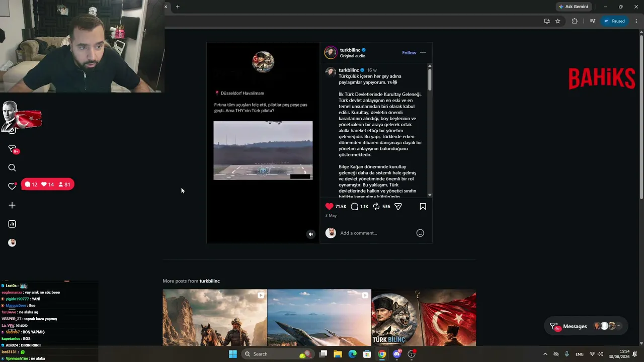Open the media controls icon in Chrome
This screenshot has width=644, height=362.
(x=593, y=21)
